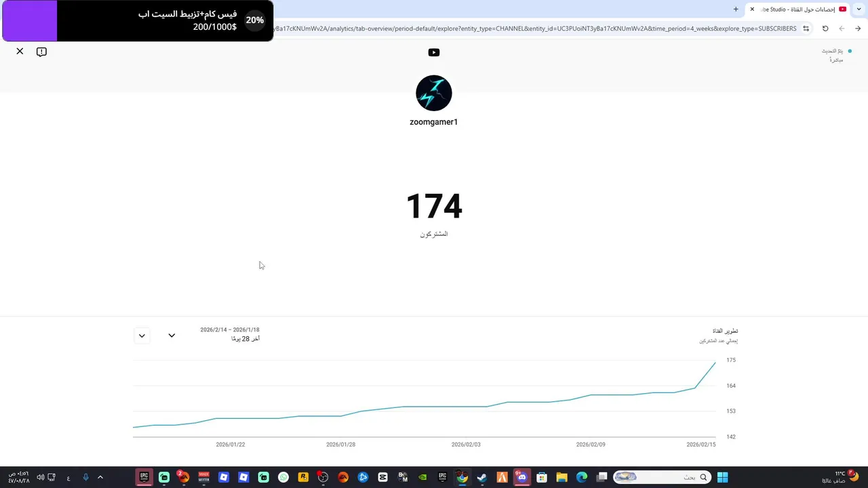Open Microsoft Store from the taskbar

[x=542, y=477]
